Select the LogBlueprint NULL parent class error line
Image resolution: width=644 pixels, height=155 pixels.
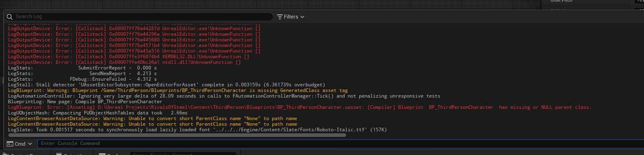pos(300,107)
